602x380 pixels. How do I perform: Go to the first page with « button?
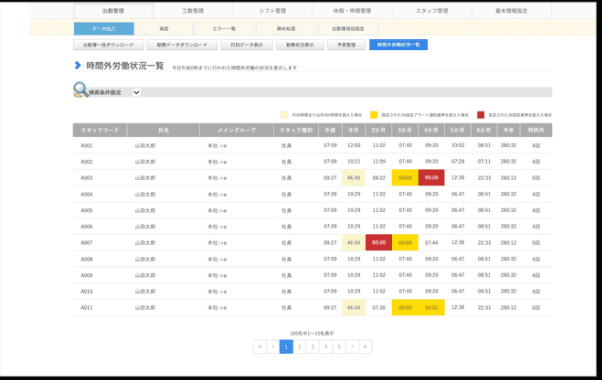point(260,347)
